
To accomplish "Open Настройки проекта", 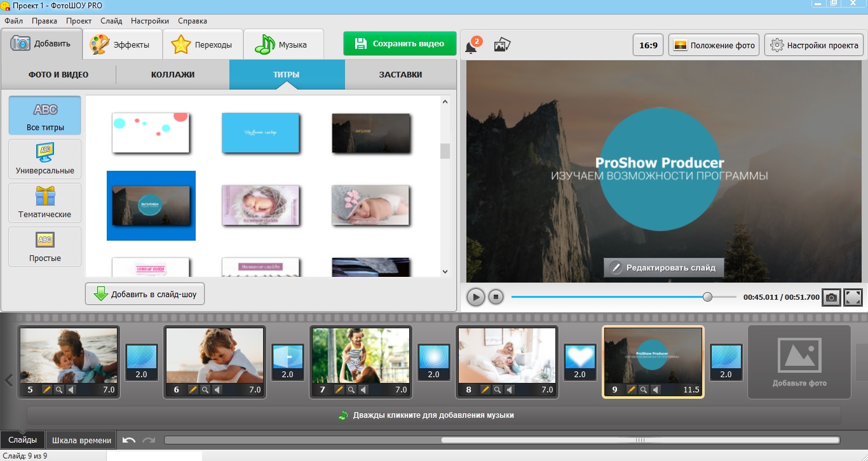I will [x=814, y=46].
